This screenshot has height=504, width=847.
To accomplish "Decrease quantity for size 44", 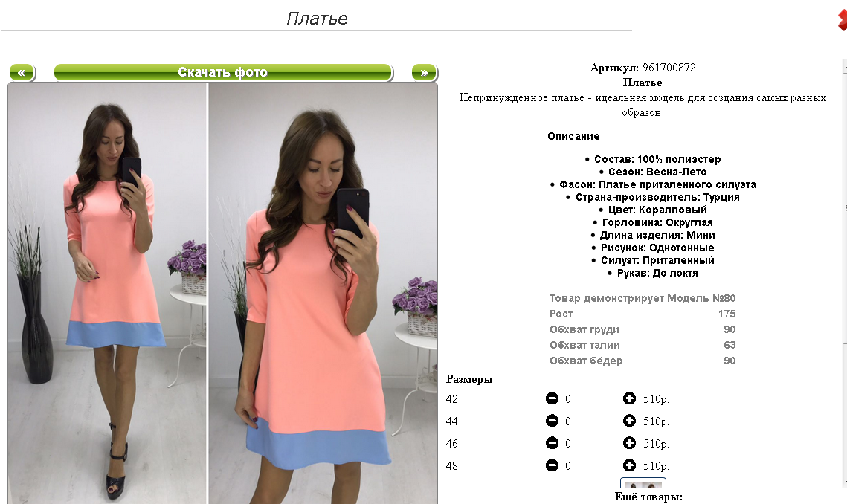I will (x=552, y=421).
